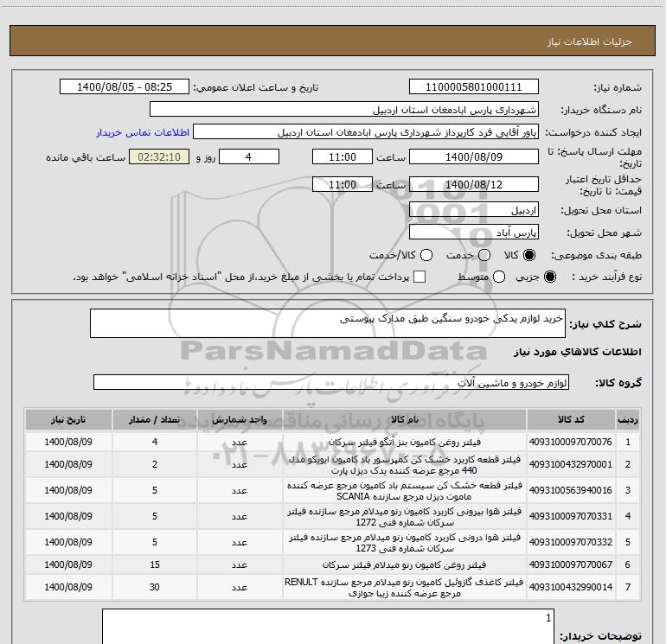This screenshot has width=666, height=644.
Task: Click the price validity 11:00 time field
Action: click(343, 184)
